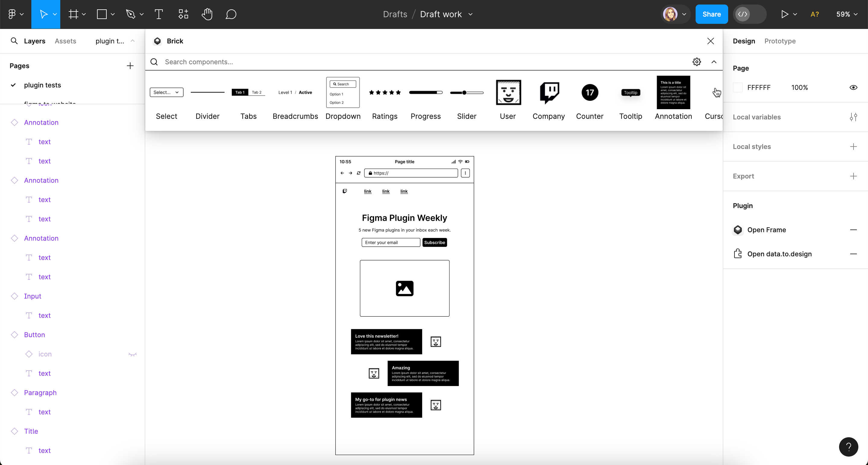Open the zoom level 59% dropdown
The image size is (868, 465).
(846, 14)
